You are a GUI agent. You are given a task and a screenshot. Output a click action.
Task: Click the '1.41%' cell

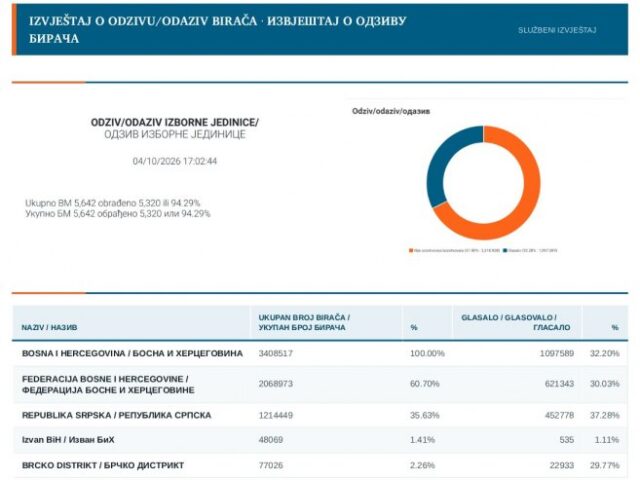click(422, 440)
